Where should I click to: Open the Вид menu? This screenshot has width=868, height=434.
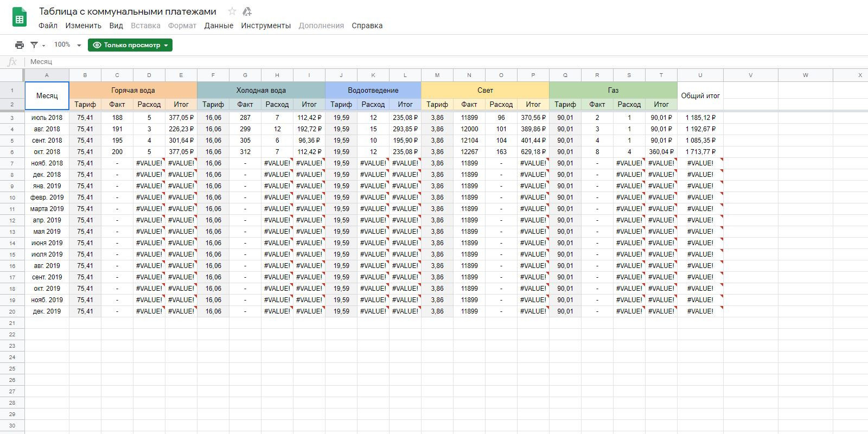pyautogui.click(x=116, y=25)
